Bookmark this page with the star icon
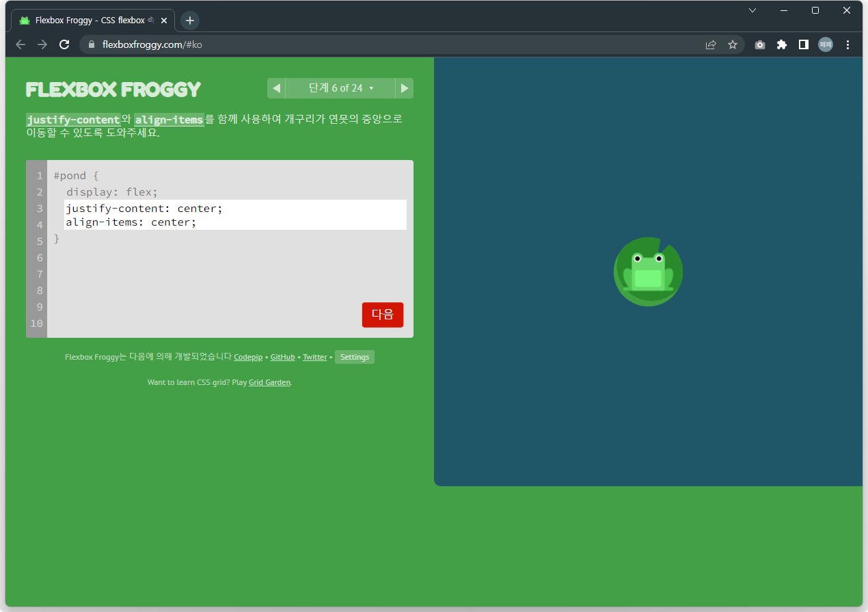Image resolution: width=868 pixels, height=612 pixels. pos(733,44)
